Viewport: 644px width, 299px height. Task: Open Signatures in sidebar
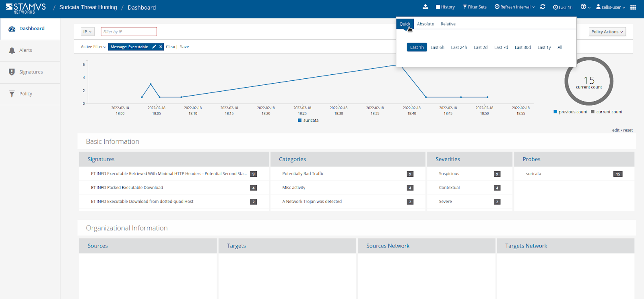(x=30, y=72)
